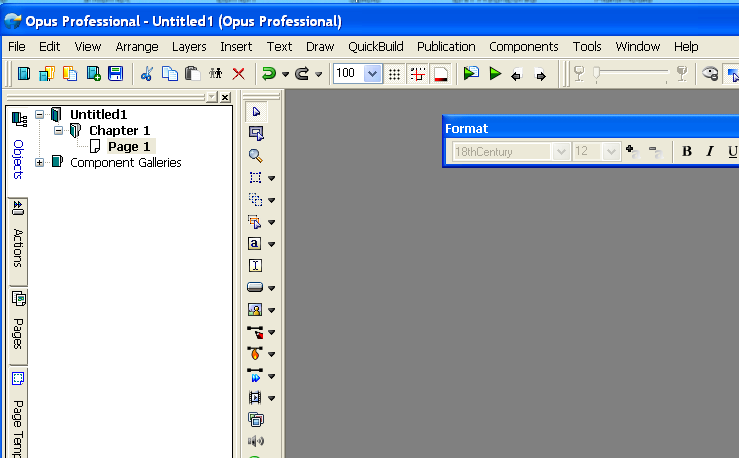Viewport: 739px width, 458px height.
Task: Toggle the red guides snap icon
Action: (418, 74)
